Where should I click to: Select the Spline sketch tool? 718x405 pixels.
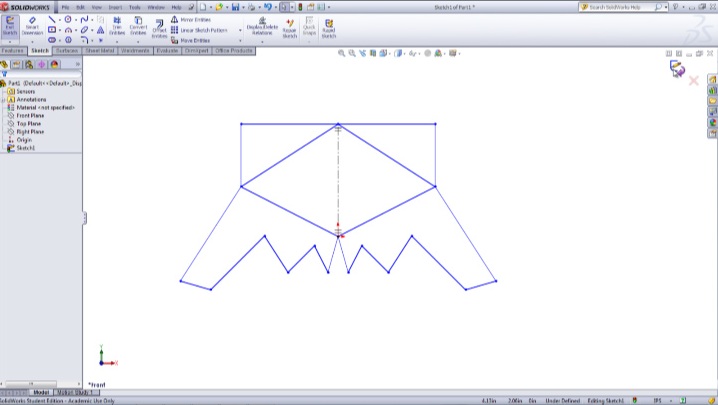(x=84, y=20)
